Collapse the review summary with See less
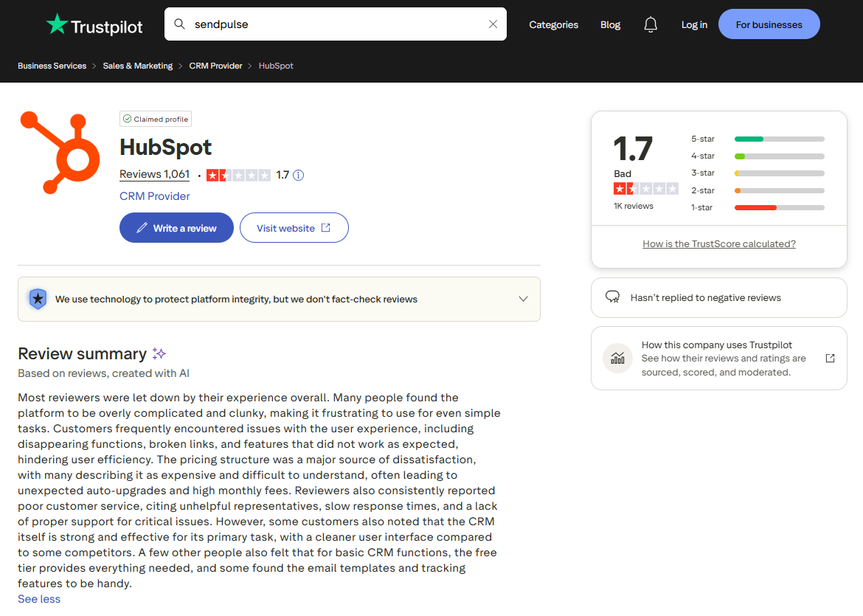This screenshot has width=863, height=616. (x=38, y=598)
